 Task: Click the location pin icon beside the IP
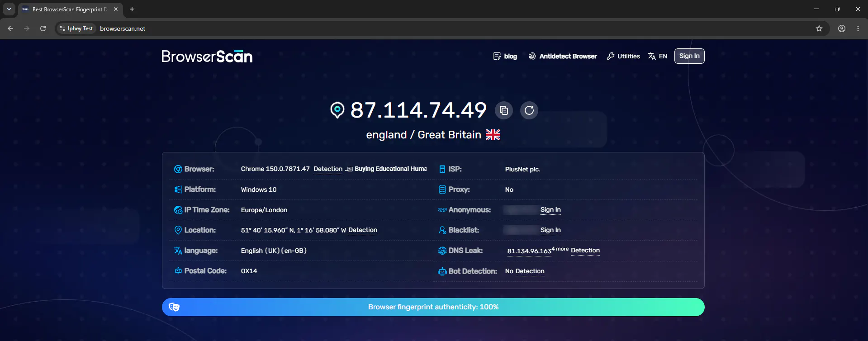(337, 110)
